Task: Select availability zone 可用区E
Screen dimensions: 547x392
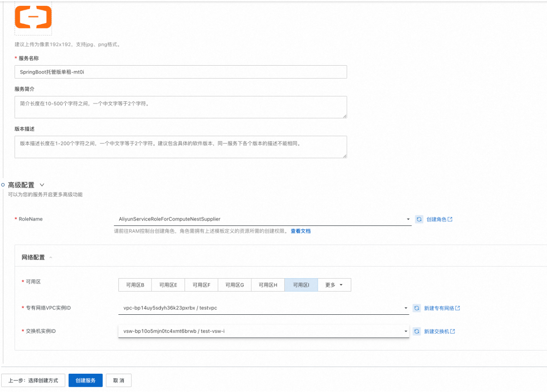Action: pos(168,285)
